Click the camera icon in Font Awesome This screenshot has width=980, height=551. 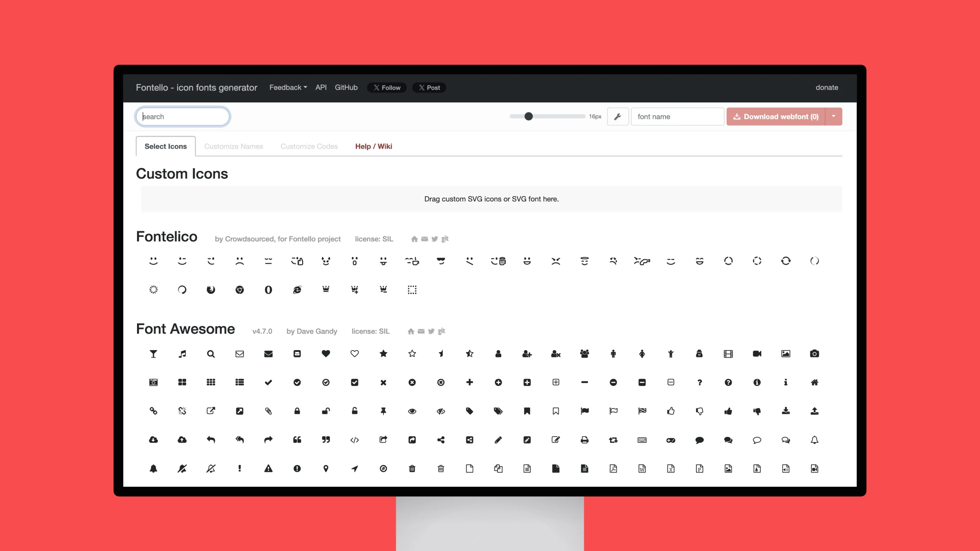pos(814,354)
